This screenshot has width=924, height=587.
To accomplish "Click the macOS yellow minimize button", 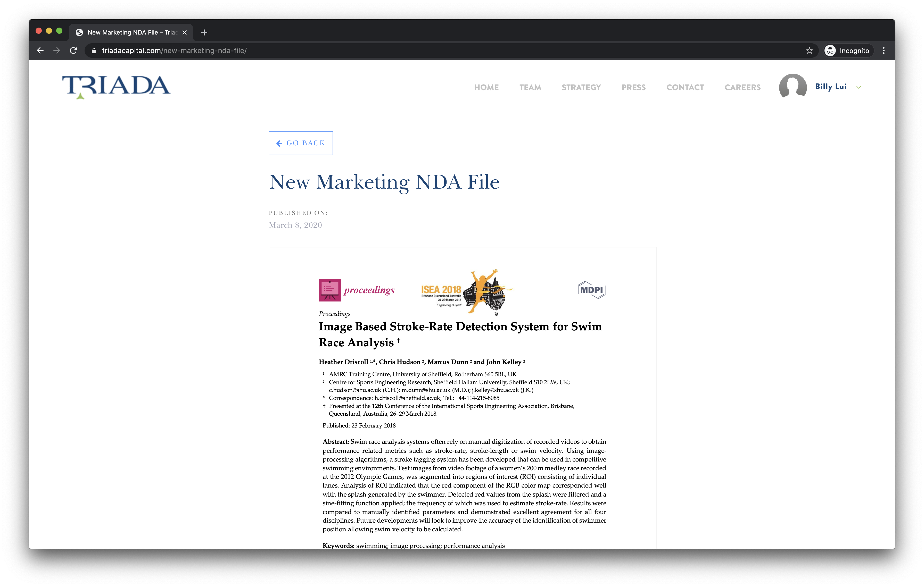I will coord(49,31).
